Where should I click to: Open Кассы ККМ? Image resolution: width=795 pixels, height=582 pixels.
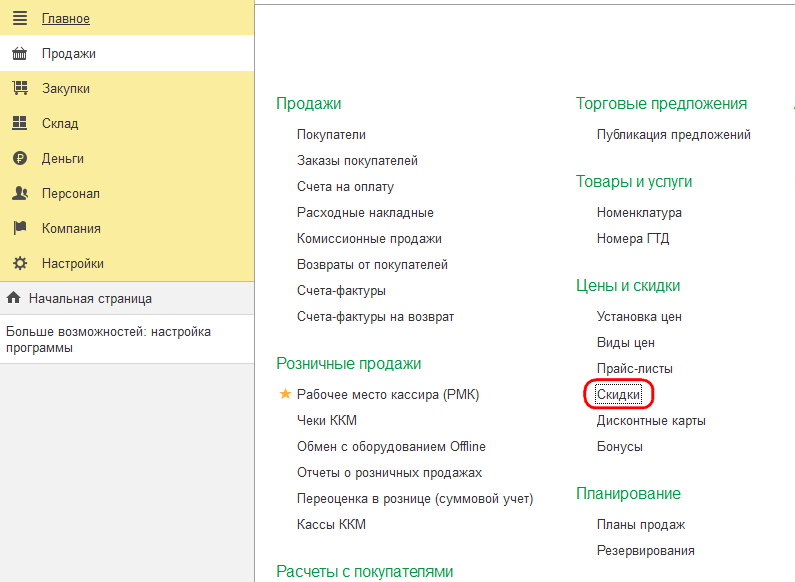331,524
